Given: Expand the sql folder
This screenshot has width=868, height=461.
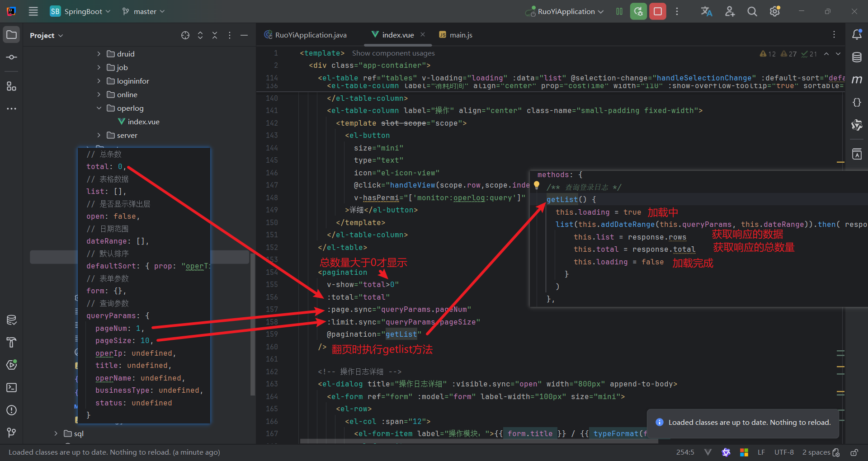Looking at the screenshot, I should 56,433.
